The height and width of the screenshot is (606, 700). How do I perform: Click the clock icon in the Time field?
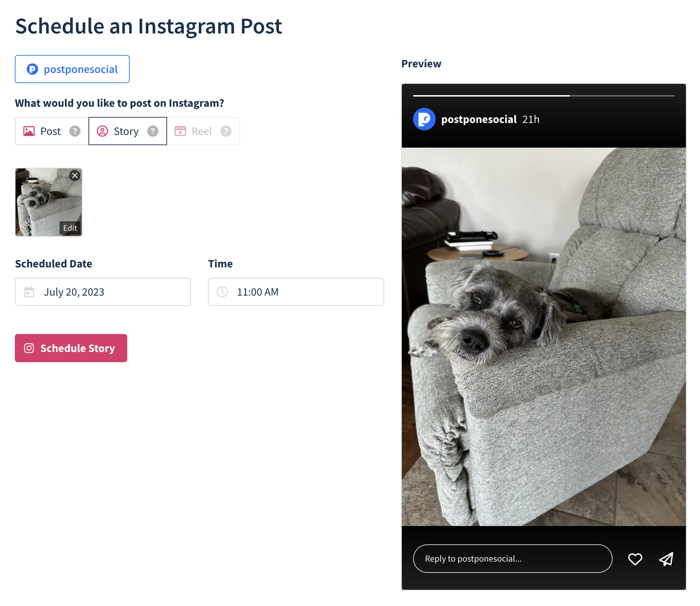222,292
